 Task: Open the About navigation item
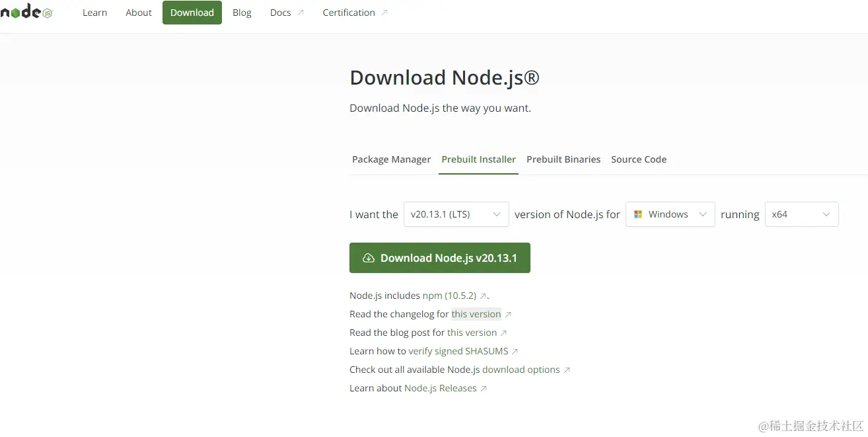(139, 13)
